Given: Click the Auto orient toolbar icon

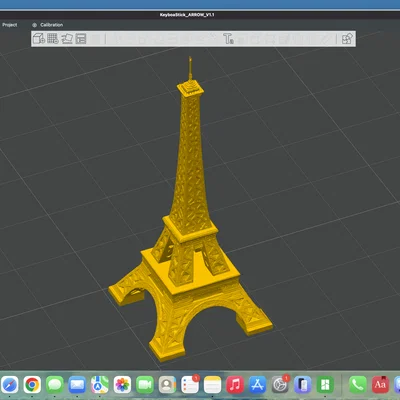Looking at the screenshot, I should [x=67, y=39].
